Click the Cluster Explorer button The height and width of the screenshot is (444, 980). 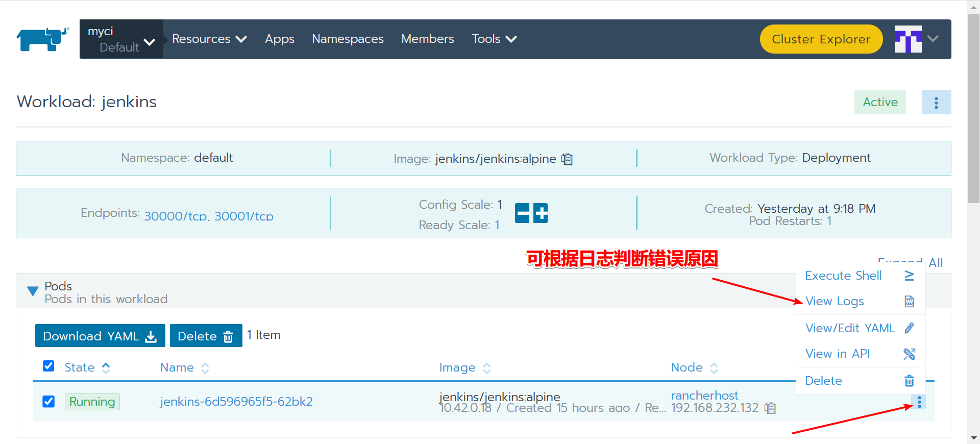coord(821,39)
